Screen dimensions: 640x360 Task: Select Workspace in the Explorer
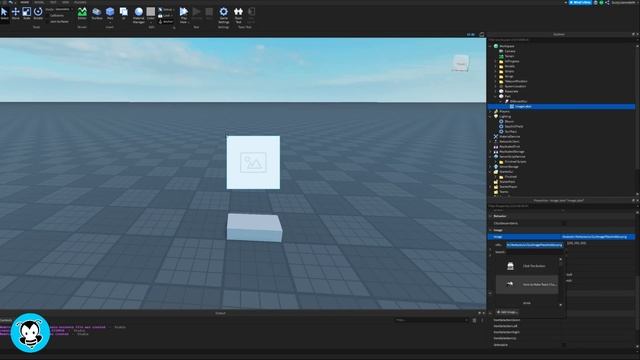507,46
